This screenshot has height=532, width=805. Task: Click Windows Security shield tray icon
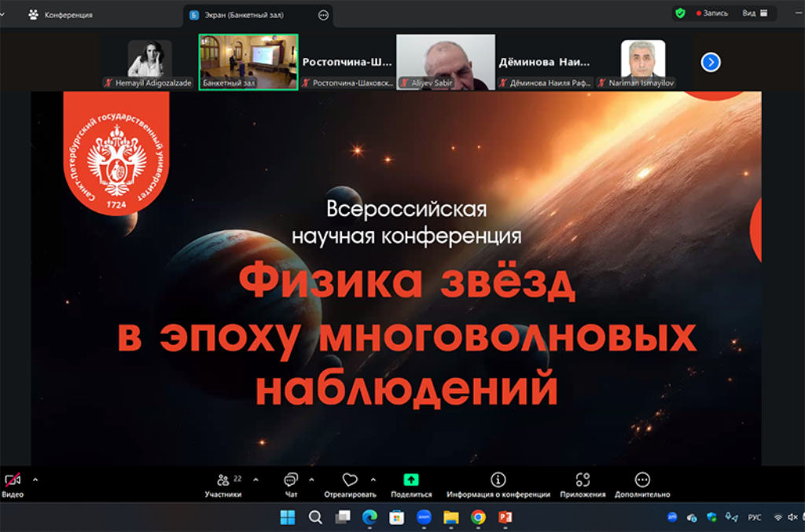coord(711,517)
